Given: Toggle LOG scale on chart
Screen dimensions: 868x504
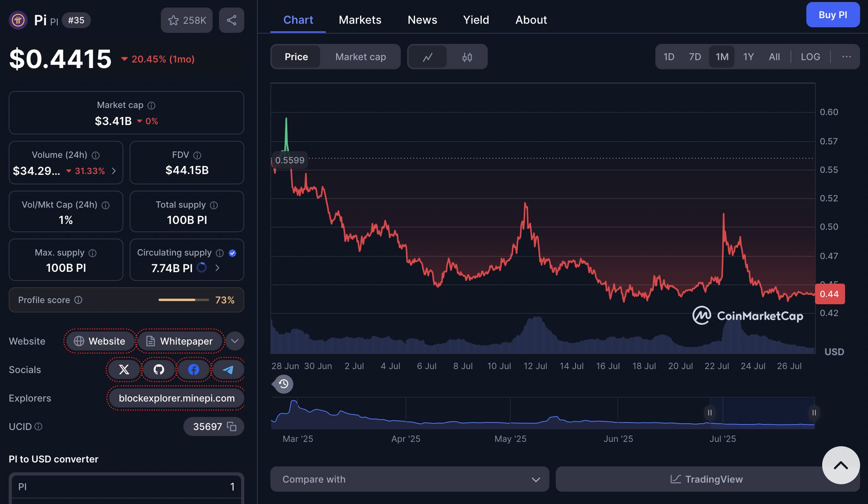Looking at the screenshot, I should click(x=810, y=57).
